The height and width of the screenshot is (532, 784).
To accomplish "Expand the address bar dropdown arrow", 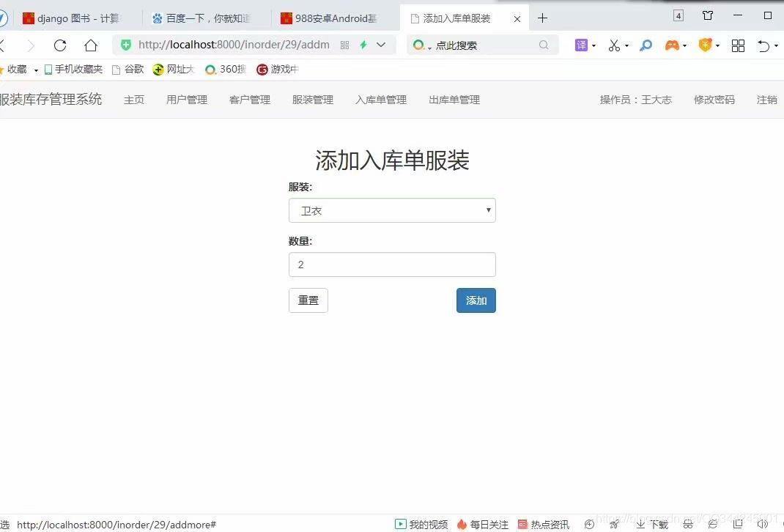I will click(380, 45).
